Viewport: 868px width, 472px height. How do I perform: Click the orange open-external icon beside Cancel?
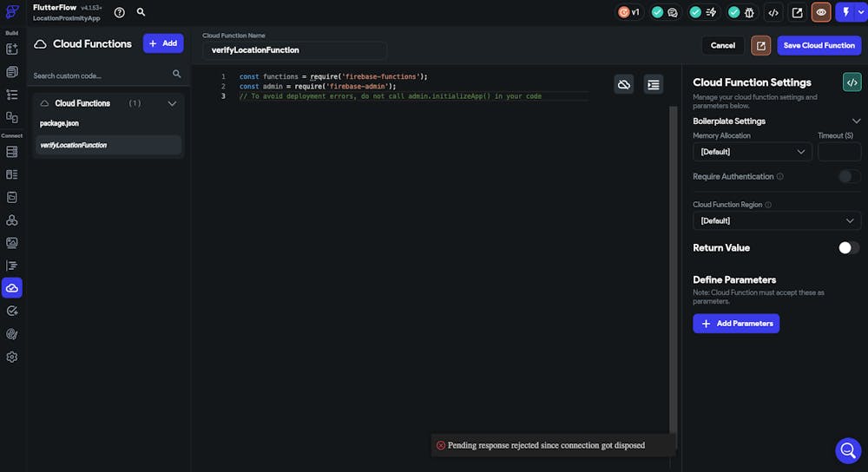pos(760,45)
